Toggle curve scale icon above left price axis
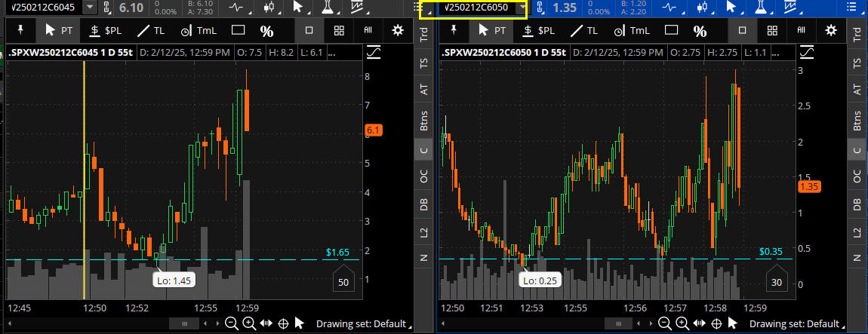Viewport: 868px width, 334px height. 374,53
